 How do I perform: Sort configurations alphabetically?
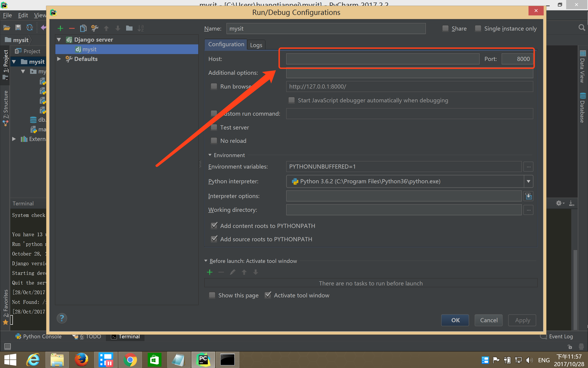pyautogui.click(x=141, y=28)
